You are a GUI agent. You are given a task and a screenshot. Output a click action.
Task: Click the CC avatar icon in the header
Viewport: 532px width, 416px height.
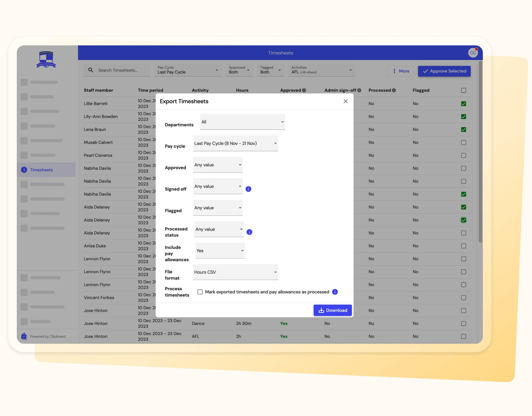click(473, 53)
